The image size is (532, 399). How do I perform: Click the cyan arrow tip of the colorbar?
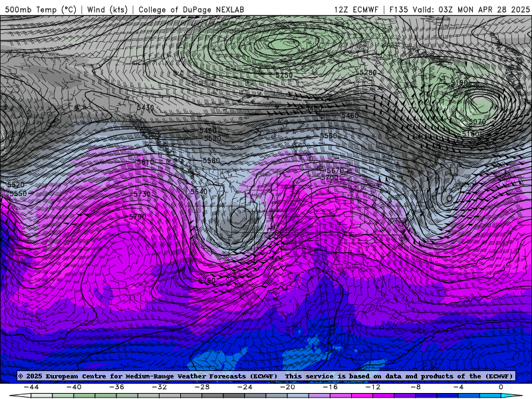tap(511, 396)
